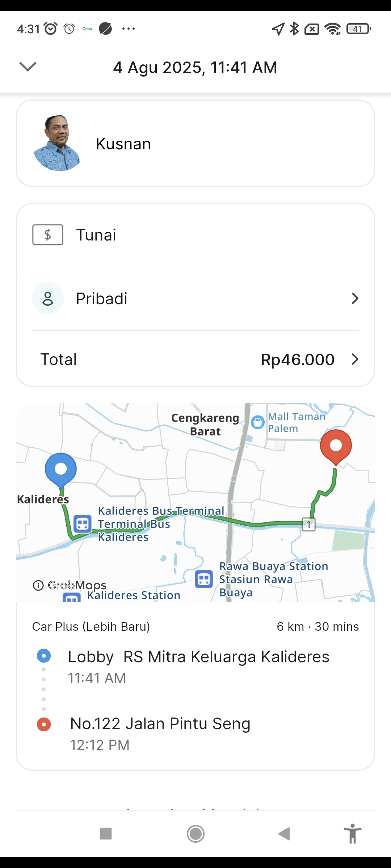Open the Pribadi profile tag chevron
391x868 pixels.
(x=355, y=299)
